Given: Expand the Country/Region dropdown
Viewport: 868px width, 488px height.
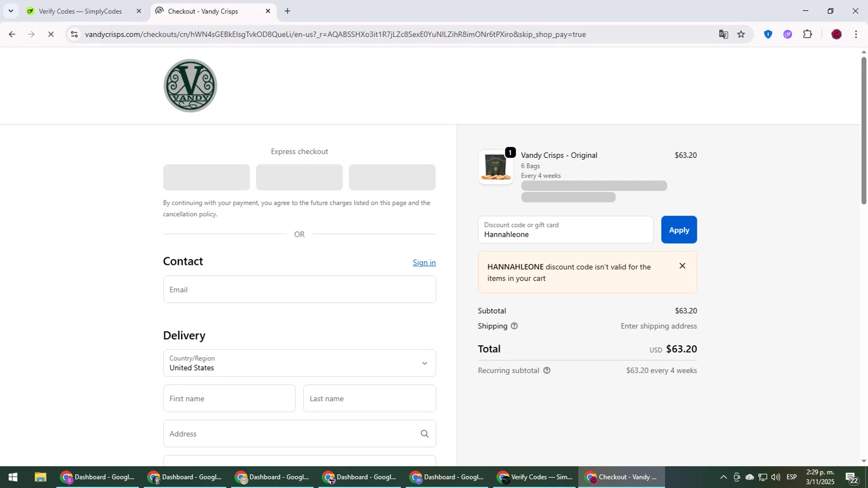Looking at the screenshot, I should pos(299,363).
